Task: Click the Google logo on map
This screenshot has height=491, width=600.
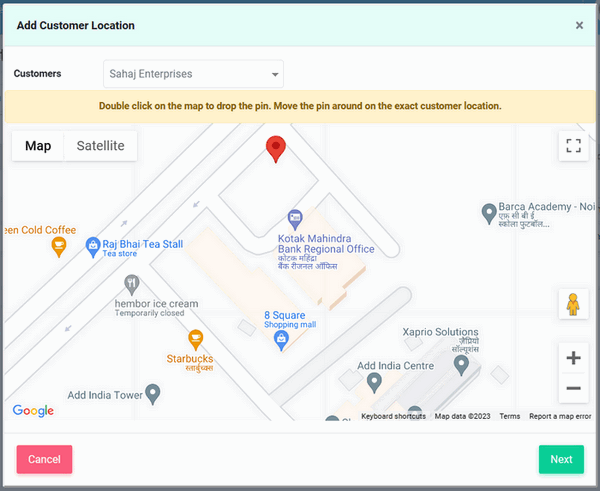Action: (x=33, y=410)
